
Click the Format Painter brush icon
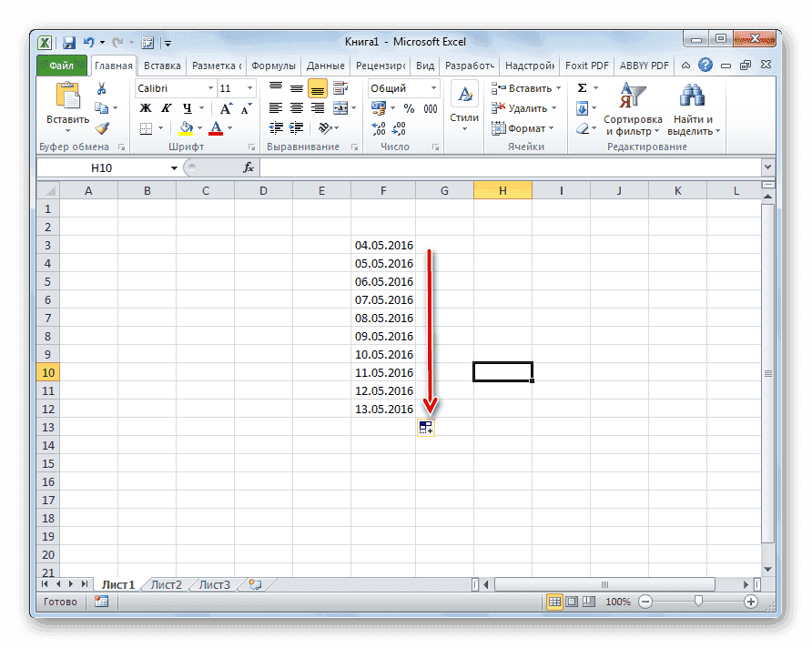100,127
